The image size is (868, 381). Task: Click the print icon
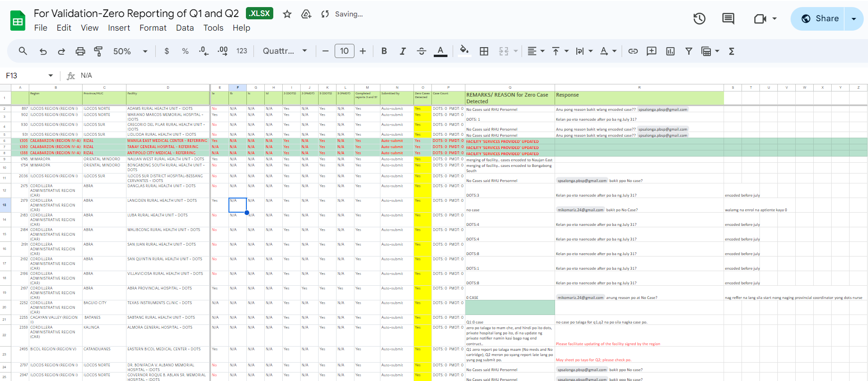[80, 51]
